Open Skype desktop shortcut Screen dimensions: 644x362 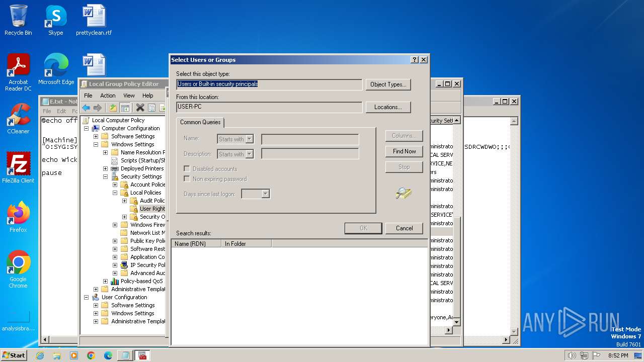pos(55,20)
